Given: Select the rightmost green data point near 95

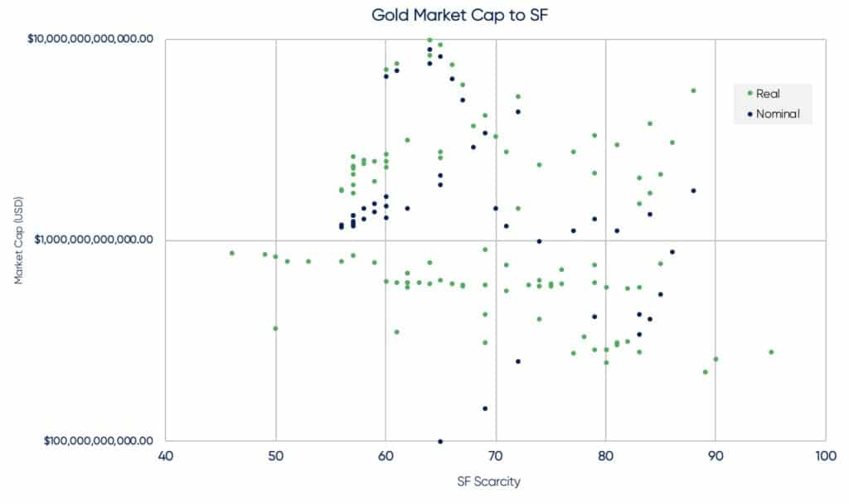Looking at the screenshot, I should click(x=771, y=351).
